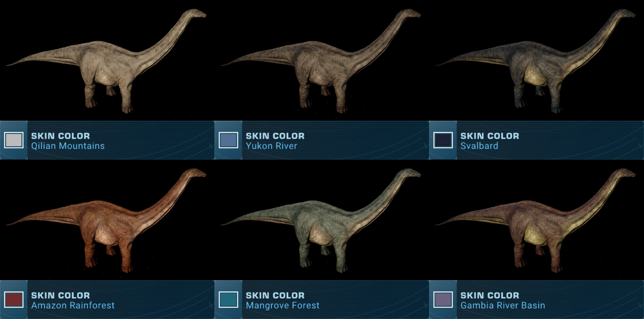The image size is (644, 319).
Task: Select the Mangrove Forest teal swatch
Action: tap(228, 300)
